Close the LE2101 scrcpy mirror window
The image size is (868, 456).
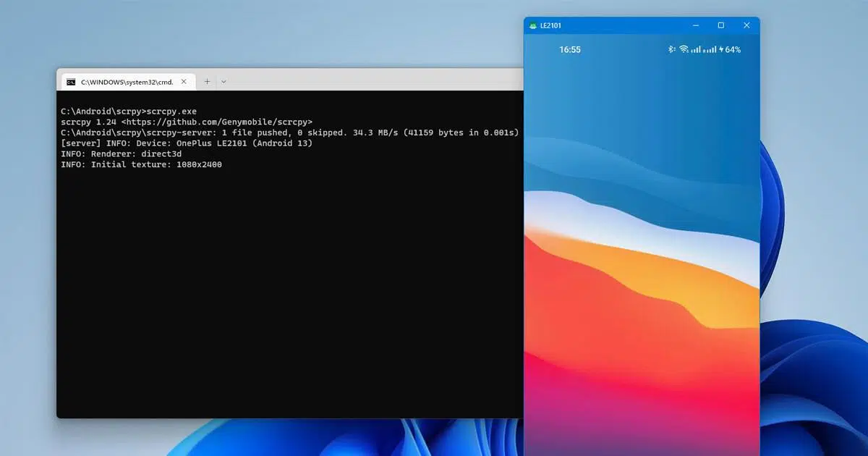pos(746,25)
